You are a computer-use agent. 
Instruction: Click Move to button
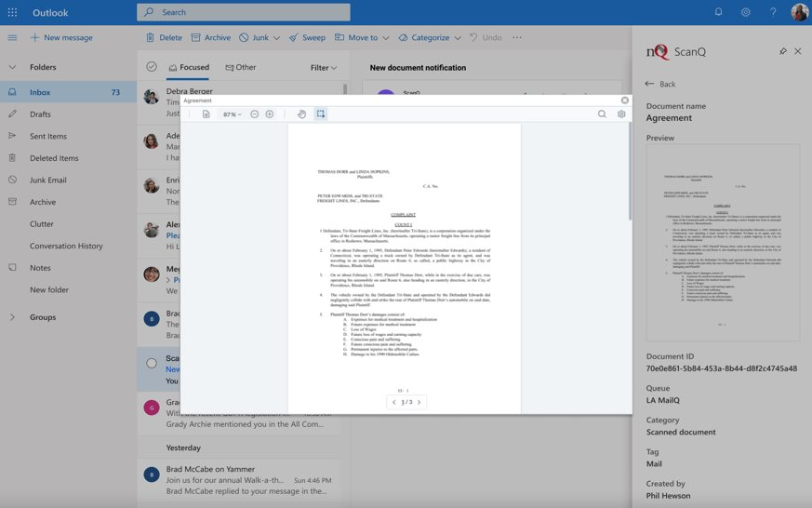[x=356, y=37]
